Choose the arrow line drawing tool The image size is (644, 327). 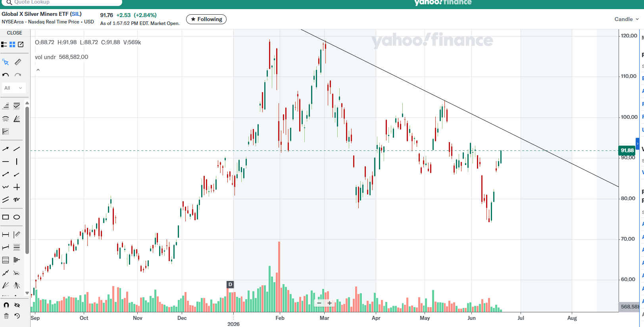tap(6, 149)
